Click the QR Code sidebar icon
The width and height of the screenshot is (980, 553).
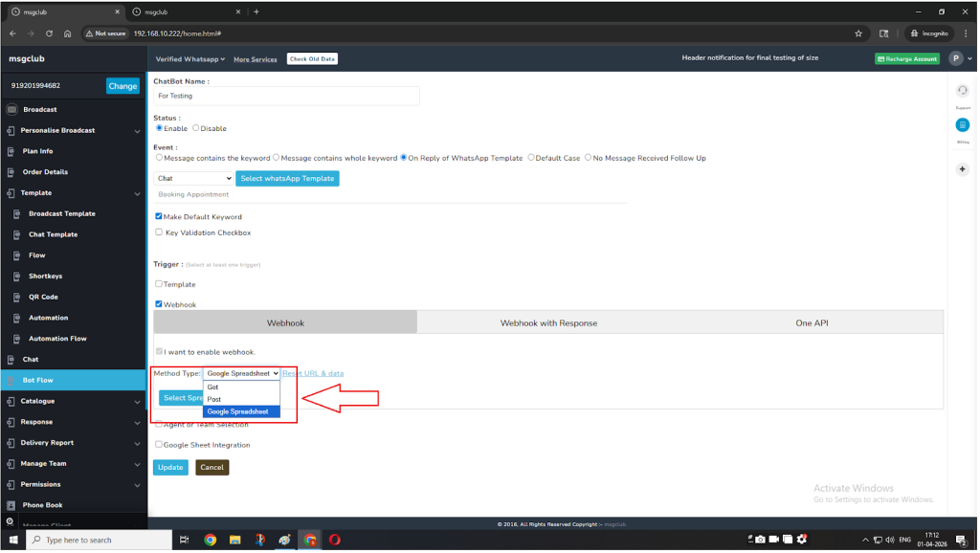(x=17, y=298)
